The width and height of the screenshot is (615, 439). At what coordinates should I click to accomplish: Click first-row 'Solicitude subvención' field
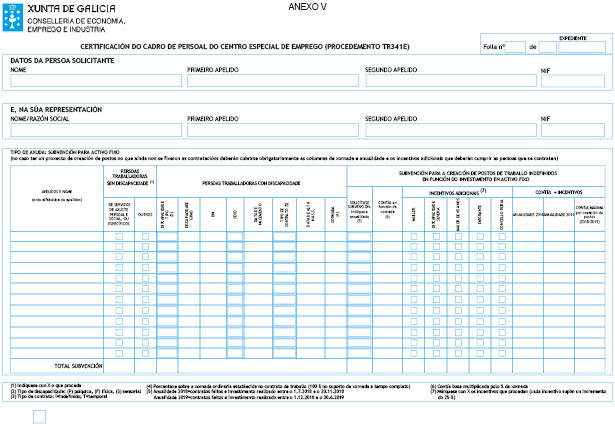(x=359, y=237)
